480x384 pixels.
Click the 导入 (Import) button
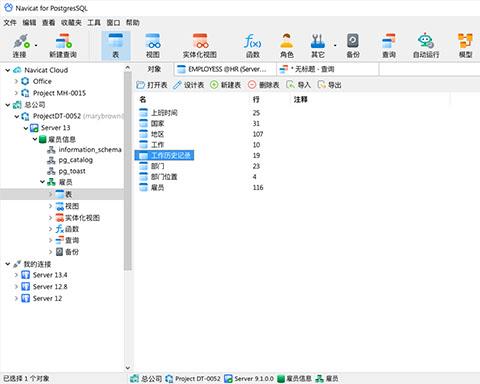click(x=298, y=85)
